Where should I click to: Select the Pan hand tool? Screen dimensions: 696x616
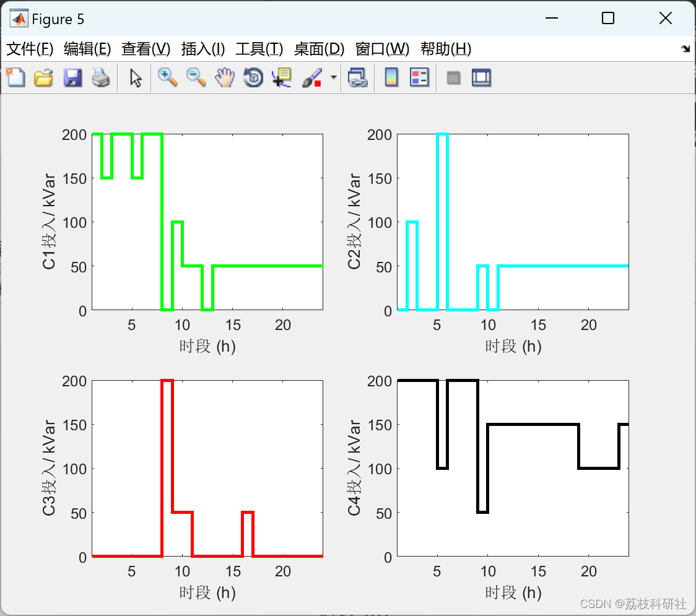pos(225,77)
